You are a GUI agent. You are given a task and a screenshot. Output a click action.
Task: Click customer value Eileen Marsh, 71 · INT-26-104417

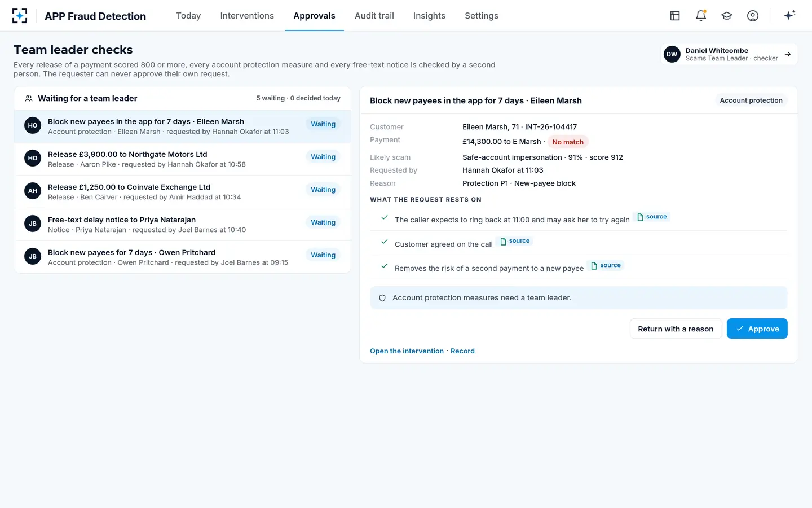click(x=519, y=127)
